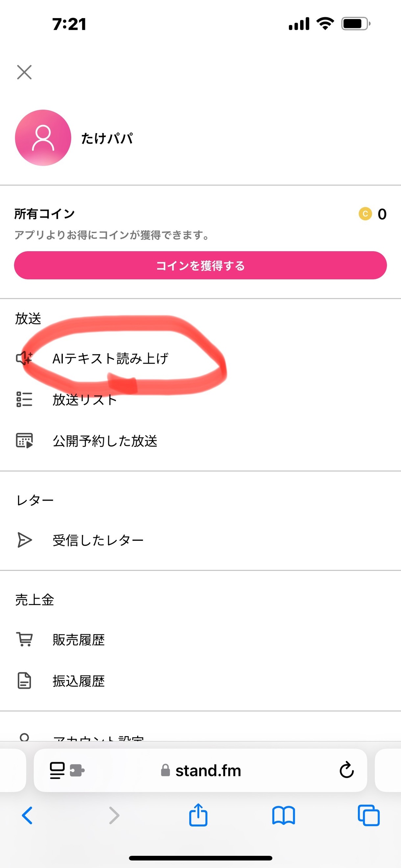The image size is (401, 868).
Task: Open Safari bookmarks book icon
Action: pyautogui.click(x=283, y=816)
